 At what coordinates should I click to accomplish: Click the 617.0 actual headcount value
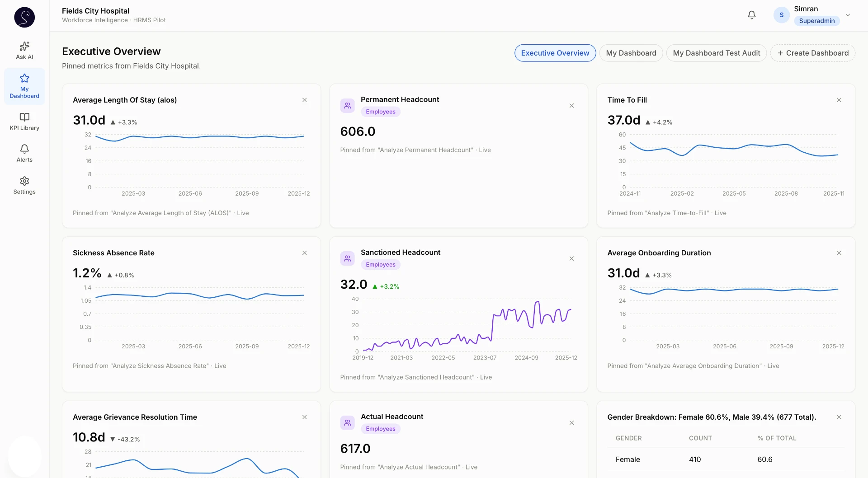[x=355, y=449]
